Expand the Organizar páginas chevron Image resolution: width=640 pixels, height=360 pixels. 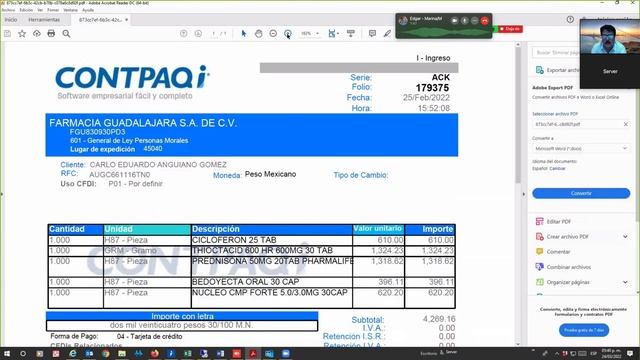coord(625,282)
